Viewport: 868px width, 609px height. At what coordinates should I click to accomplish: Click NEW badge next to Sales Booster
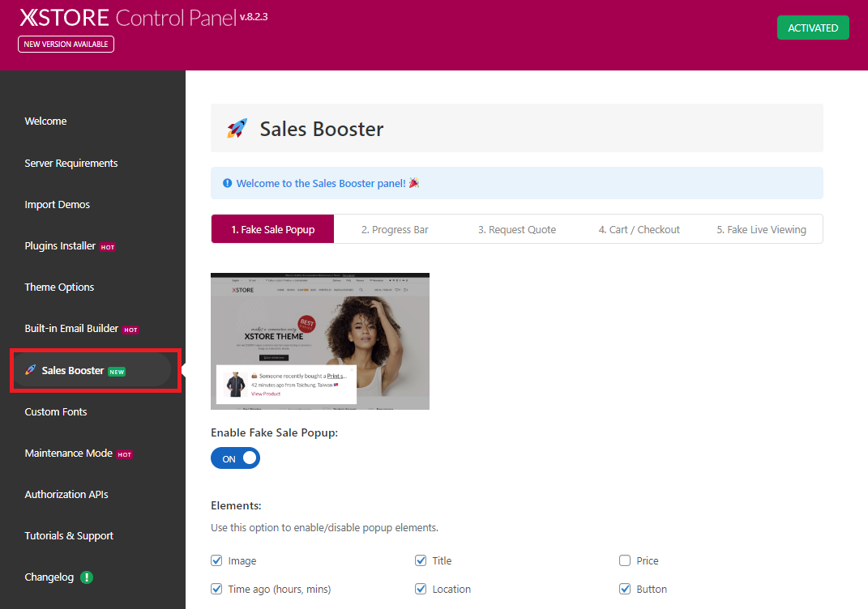coord(116,372)
